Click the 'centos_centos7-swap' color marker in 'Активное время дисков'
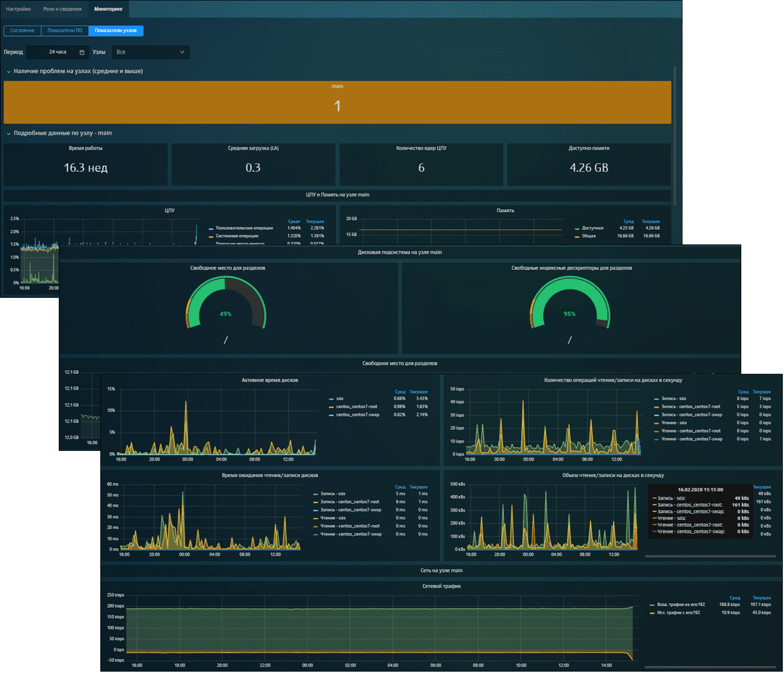 pyautogui.click(x=331, y=415)
